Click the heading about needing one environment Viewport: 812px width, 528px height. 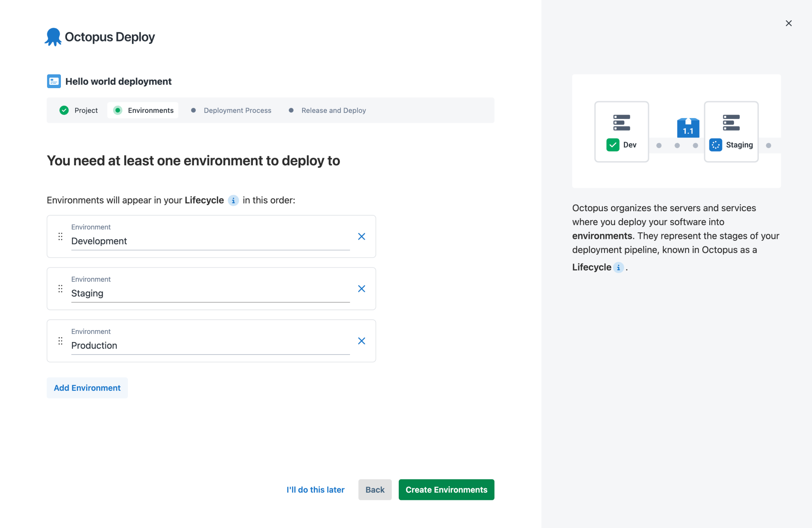click(193, 161)
